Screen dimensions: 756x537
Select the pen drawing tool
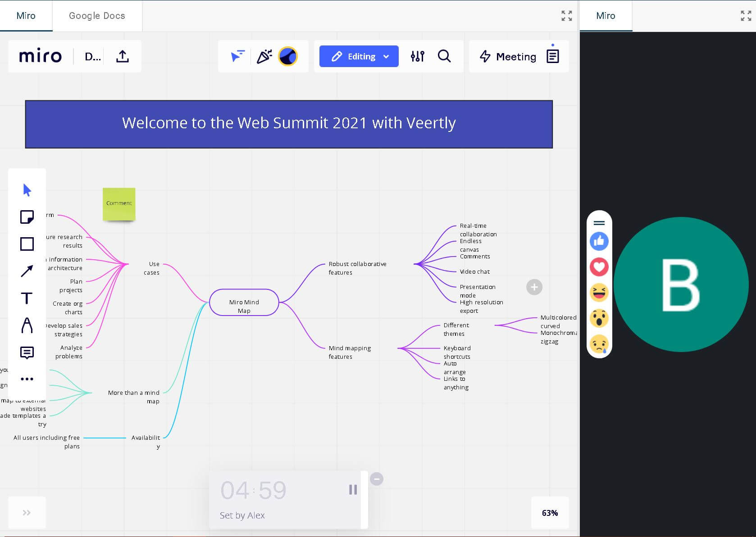(27, 325)
